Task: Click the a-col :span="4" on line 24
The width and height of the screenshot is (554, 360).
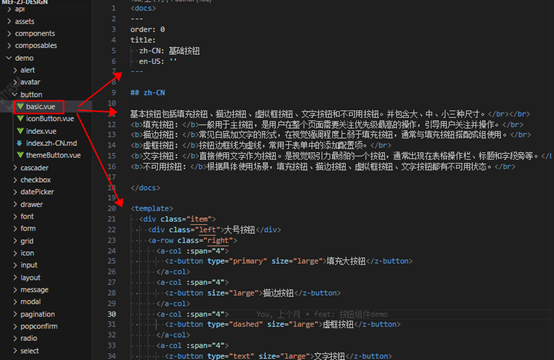Action: click(193, 251)
